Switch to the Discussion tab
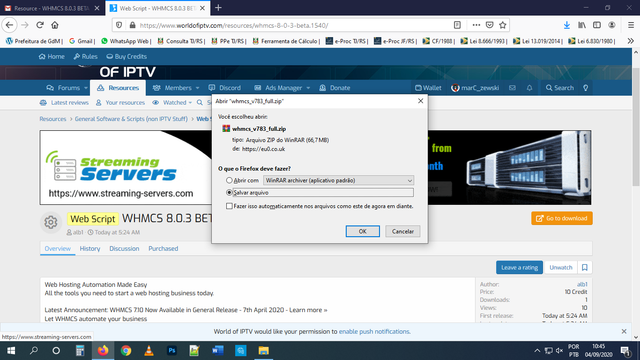The width and height of the screenshot is (640, 360). [x=124, y=249]
